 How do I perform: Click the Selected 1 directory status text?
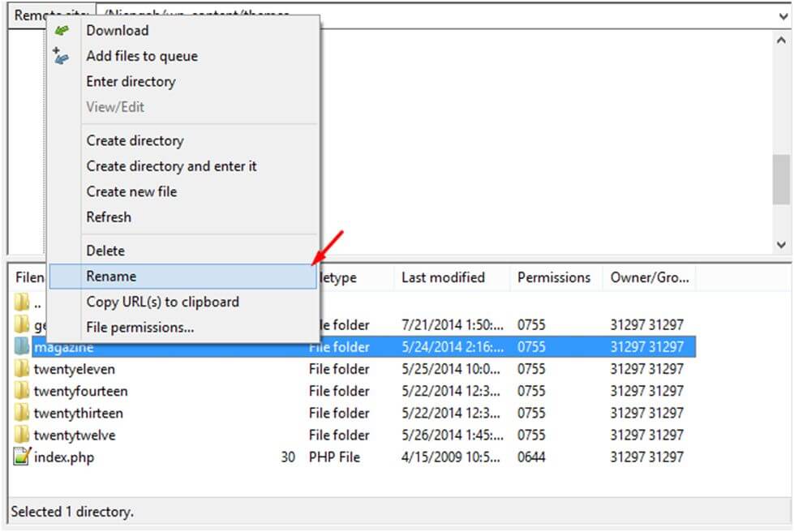tap(72, 512)
